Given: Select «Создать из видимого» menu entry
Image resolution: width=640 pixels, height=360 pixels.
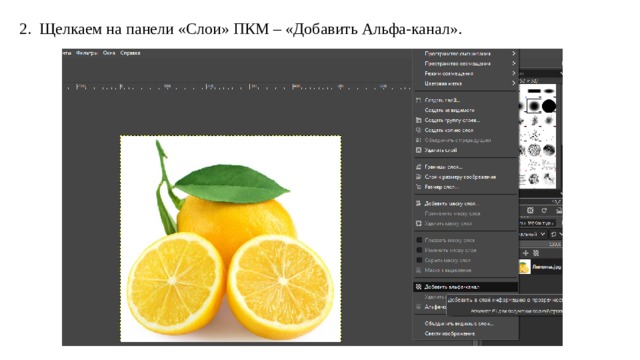Looking at the screenshot, I should click(x=465, y=110).
